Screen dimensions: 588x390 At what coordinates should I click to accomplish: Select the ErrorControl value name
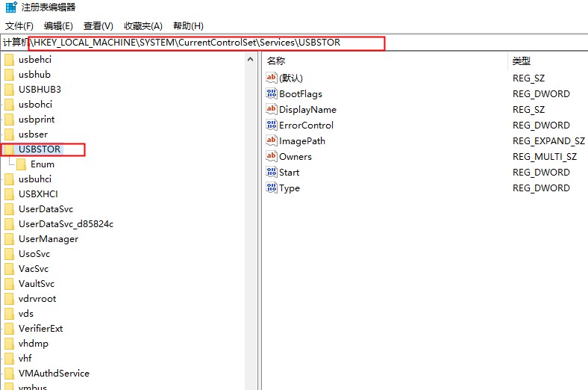pos(306,126)
